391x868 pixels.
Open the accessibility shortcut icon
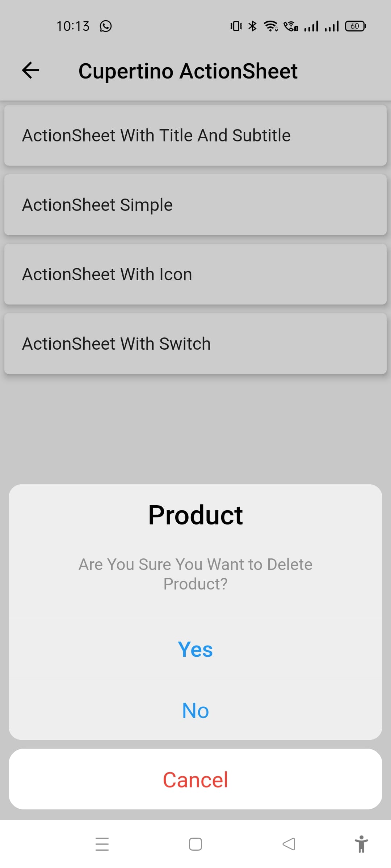(x=361, y=844)
